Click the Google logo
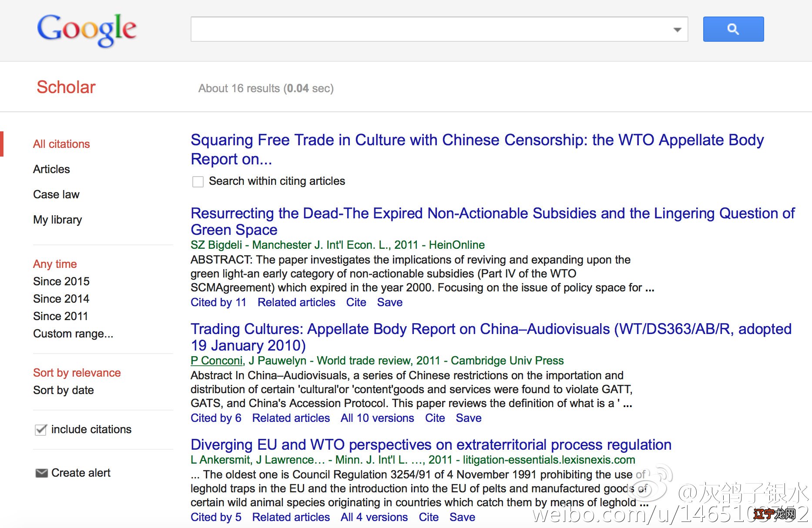Screen dimensions: 812x528 pos(87,29)
